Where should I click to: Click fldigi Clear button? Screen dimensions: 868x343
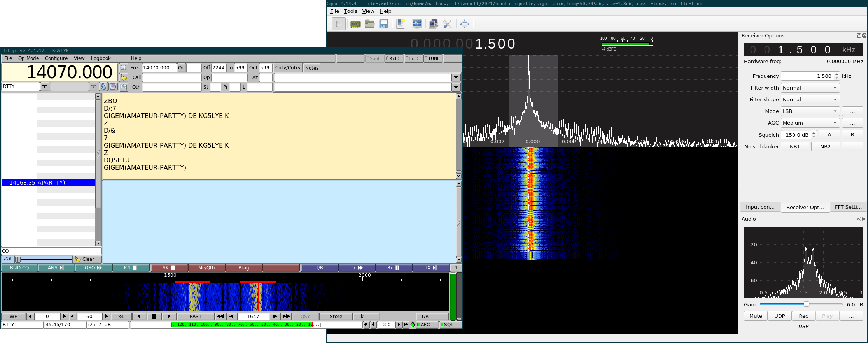pyautogui.click(x=87, y=259)
